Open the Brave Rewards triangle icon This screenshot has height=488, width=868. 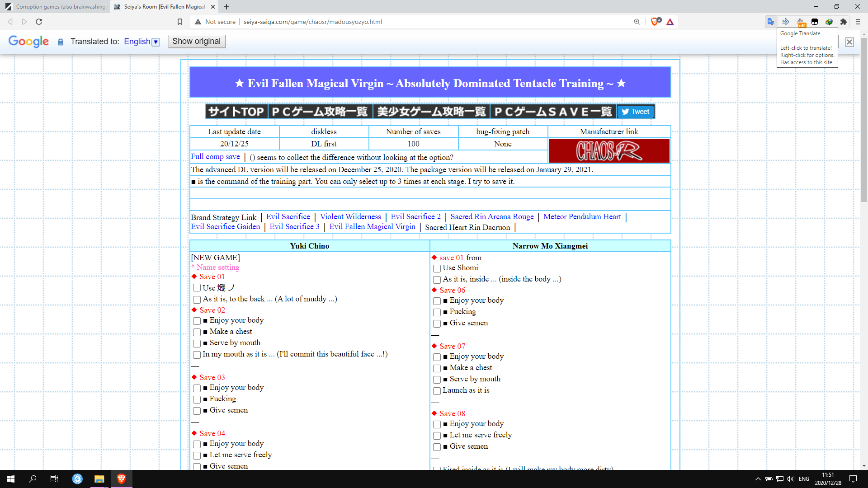pos(670,22)
